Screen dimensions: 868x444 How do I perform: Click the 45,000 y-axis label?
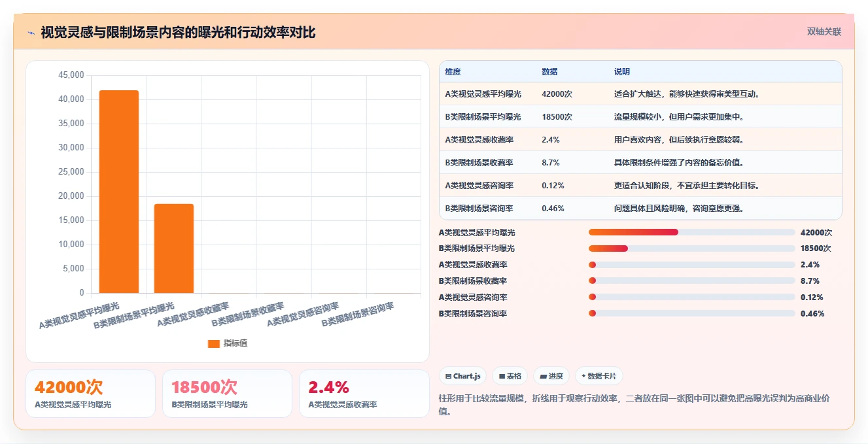(71, 75)
